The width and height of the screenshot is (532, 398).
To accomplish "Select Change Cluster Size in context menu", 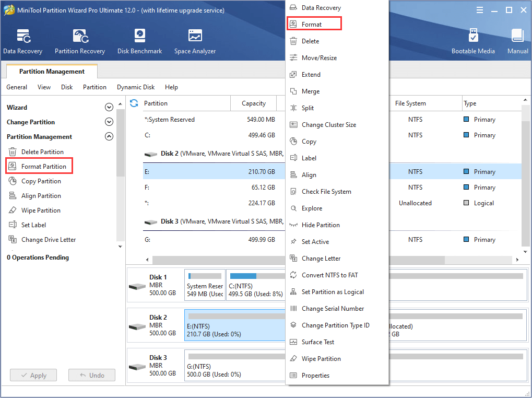I will 337,124.
